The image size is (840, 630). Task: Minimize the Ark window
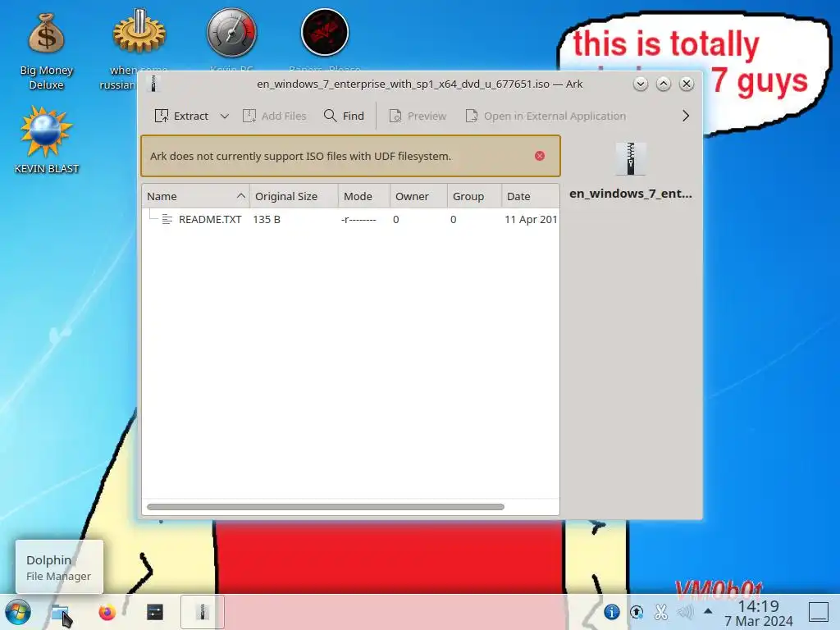pos(640,84)
